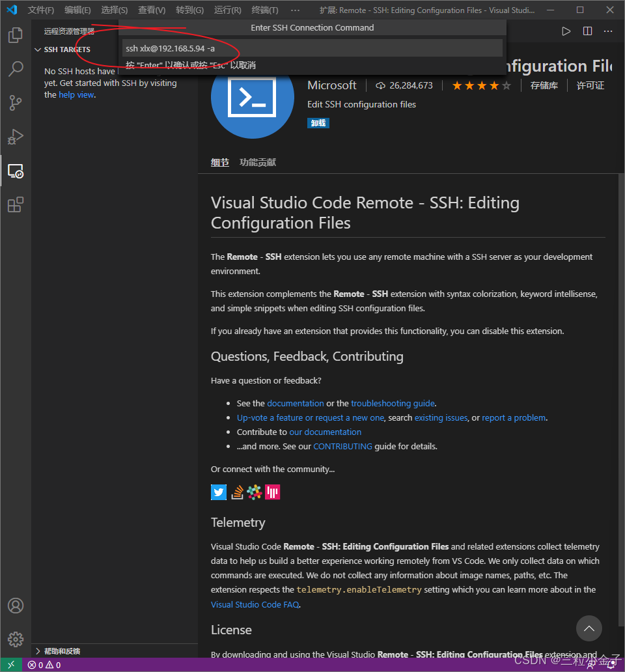Open the Visual Studio Code FAQ link
The height and width of the screenshot is (672, 625).
[x=255, y=604]
